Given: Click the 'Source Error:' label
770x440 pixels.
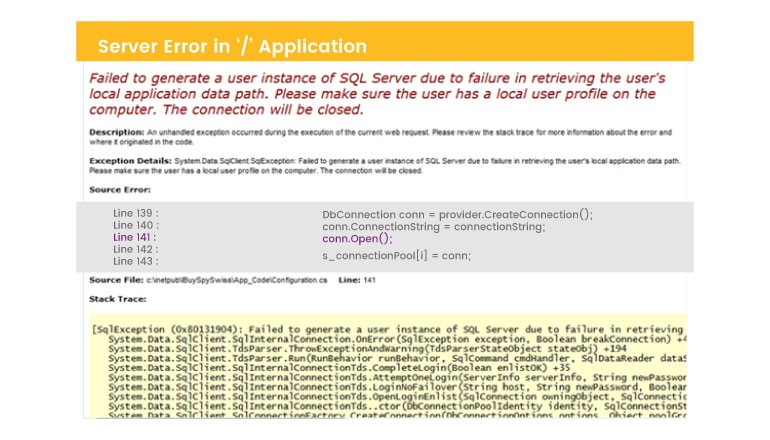Looking at the screenshot, I should point(120,190).
